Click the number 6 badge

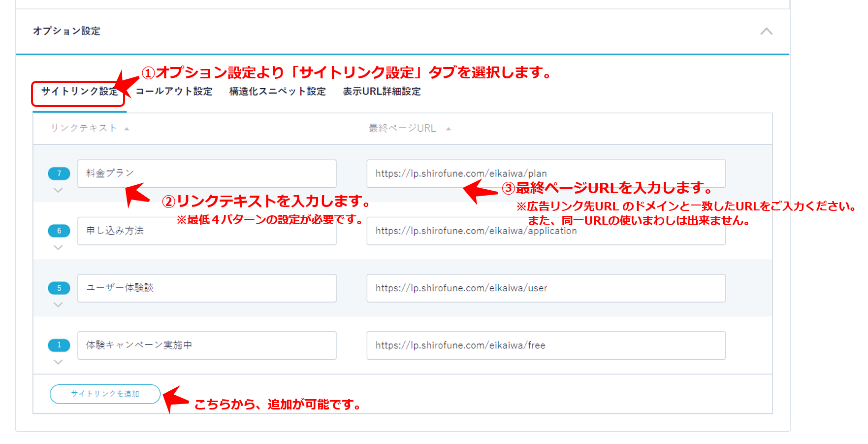59,231
